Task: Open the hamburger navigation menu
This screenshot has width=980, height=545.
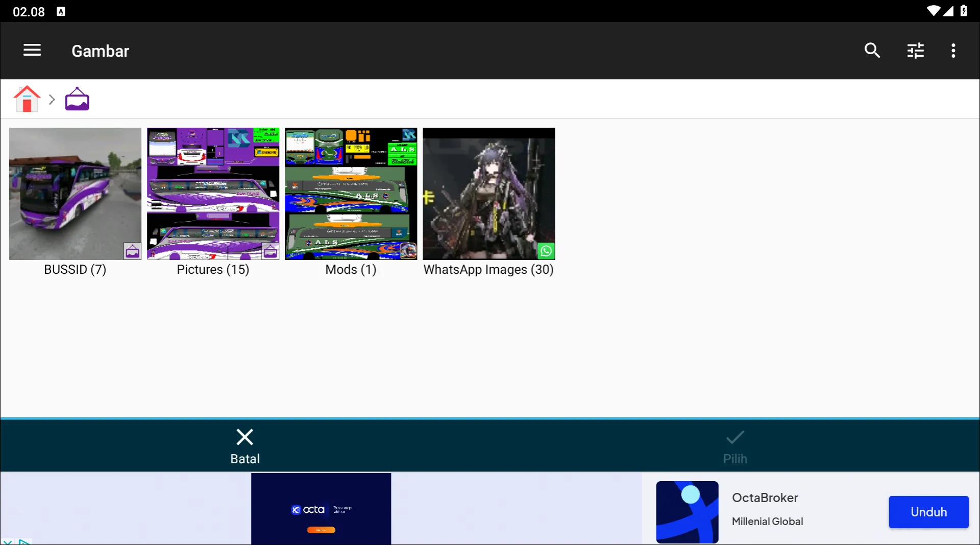Action: tap(32, 50)
